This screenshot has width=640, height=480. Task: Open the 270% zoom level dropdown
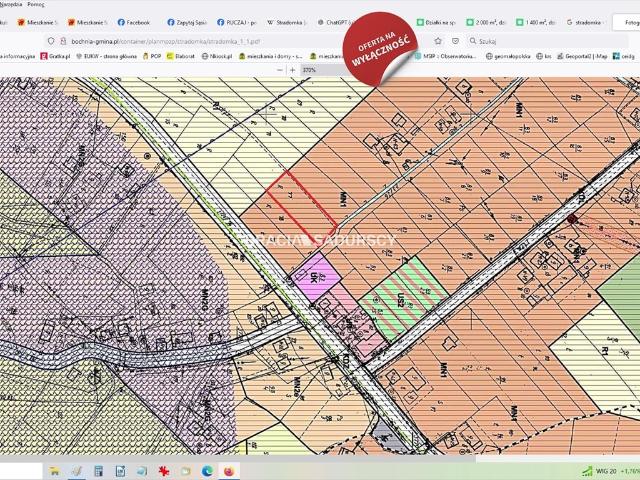pyautogui.click(x=310, y=71)
